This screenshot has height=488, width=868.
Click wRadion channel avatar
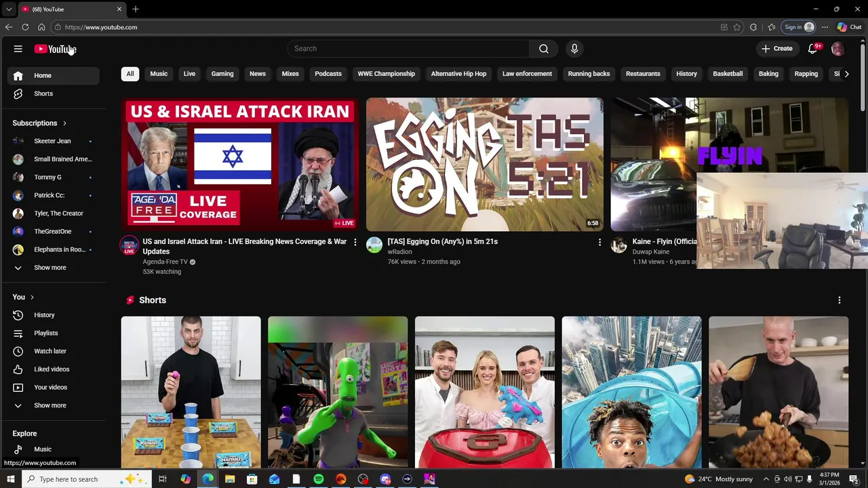374,245
